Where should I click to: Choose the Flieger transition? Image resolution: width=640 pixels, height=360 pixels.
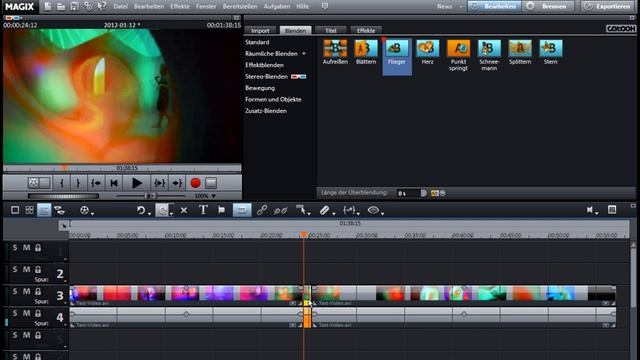tap(397, 49)
